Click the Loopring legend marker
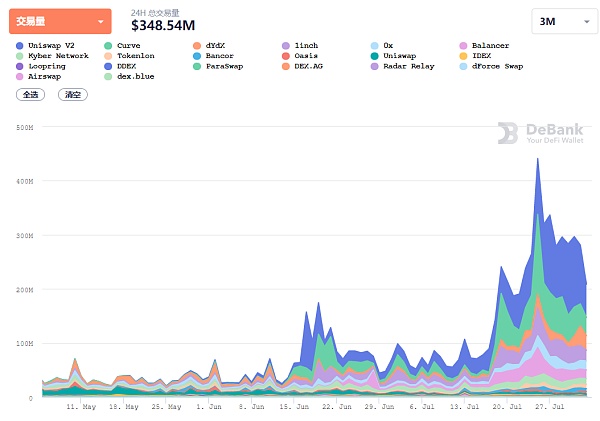The image size is (600, 421). 21,66
